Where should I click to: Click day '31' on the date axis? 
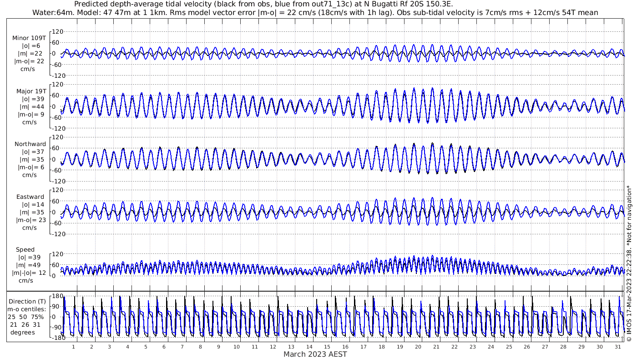[617, 347]
